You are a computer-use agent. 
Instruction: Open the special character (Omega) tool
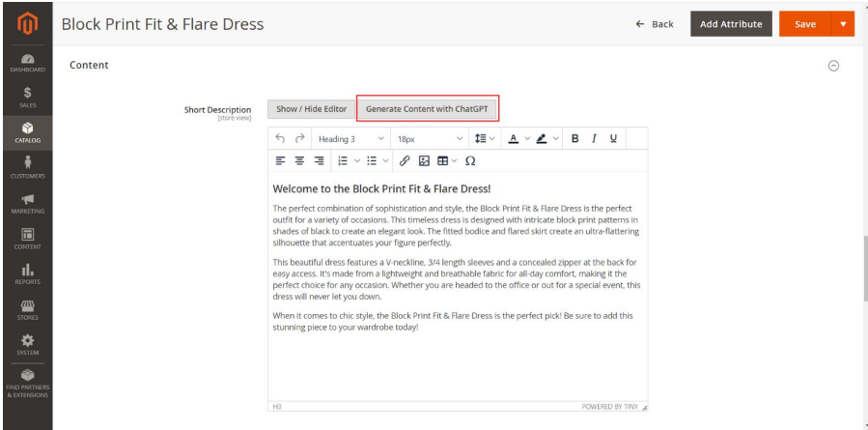point(470,160)
